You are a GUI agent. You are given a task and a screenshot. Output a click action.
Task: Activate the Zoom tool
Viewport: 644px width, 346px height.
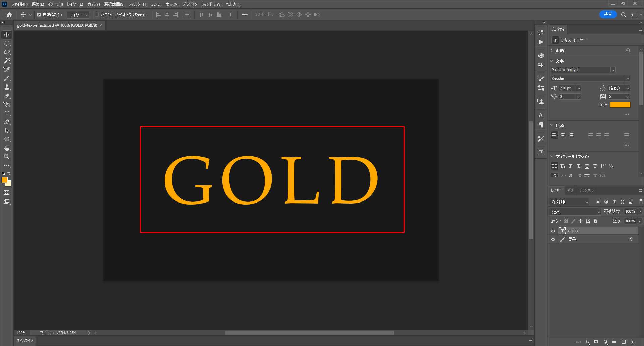point(7,157)
